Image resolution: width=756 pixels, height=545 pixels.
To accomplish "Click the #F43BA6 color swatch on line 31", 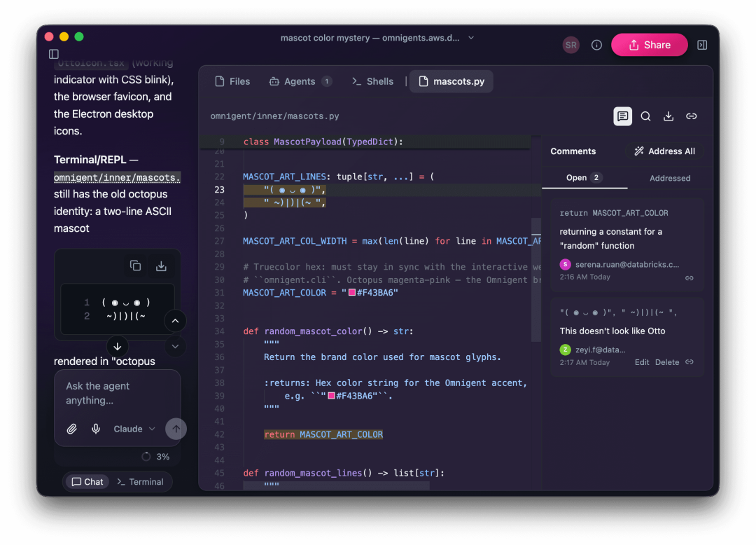I will point(352,292).
